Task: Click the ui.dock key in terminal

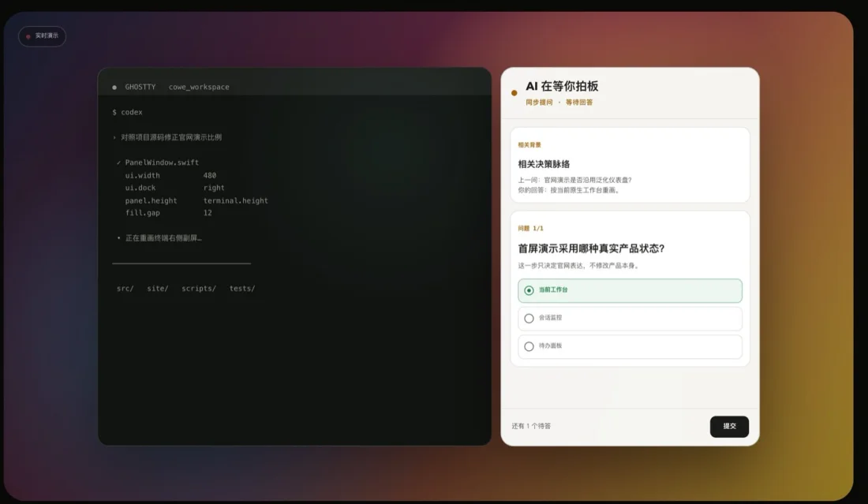Action: coord(140,188)
